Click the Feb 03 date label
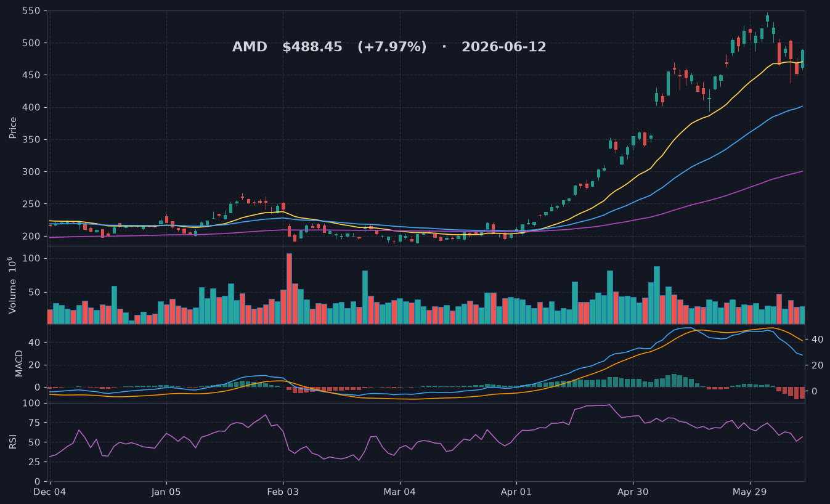 (x=283, y=492)
